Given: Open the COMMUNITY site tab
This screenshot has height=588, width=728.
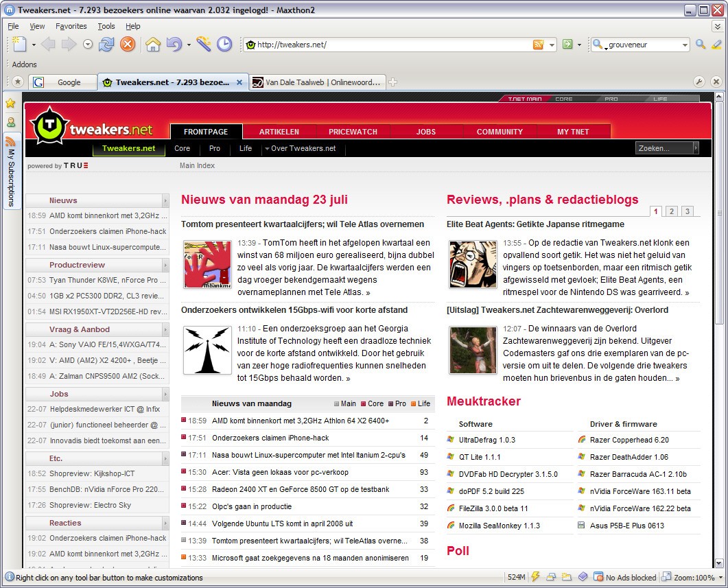Looking at the screenshot, I should point(500,131).
